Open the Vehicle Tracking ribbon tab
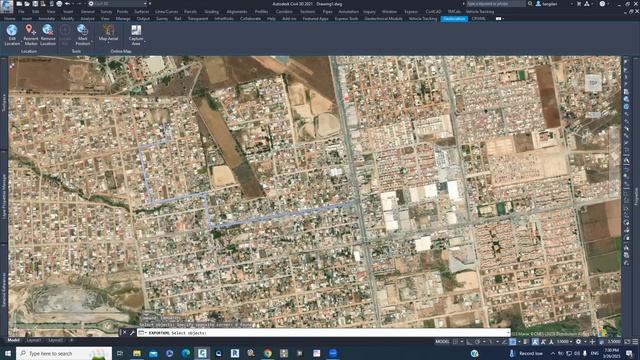This screenshot has width=640, height=360. click(x=422, y=18)
